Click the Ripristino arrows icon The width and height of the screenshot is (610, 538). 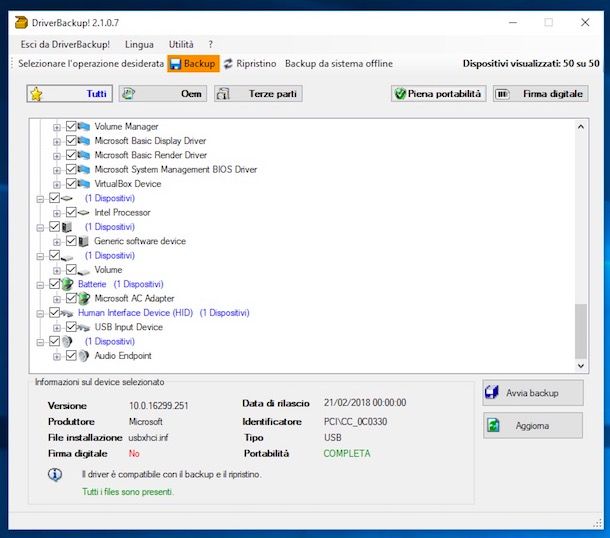pyautogui.click(x=228, y=63)
